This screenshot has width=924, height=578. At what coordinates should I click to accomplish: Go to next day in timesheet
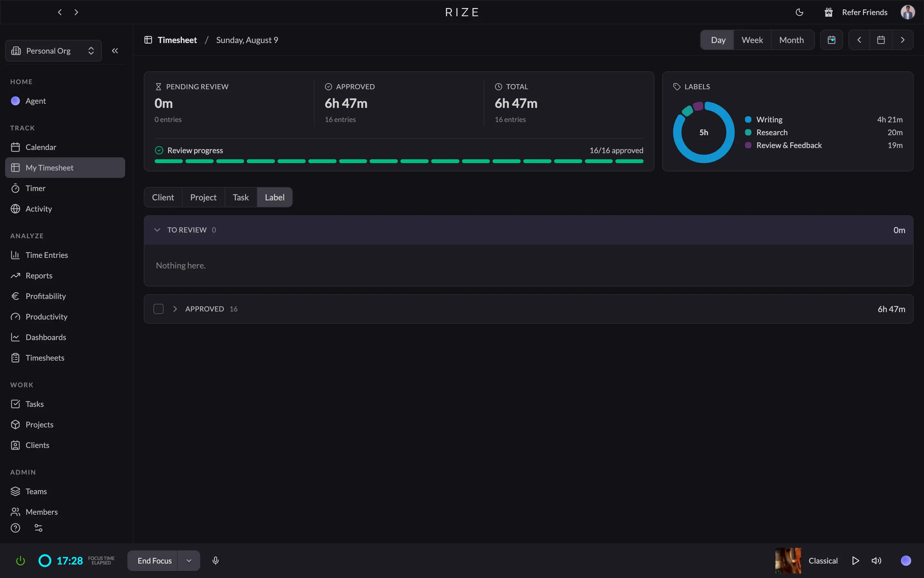903,40
